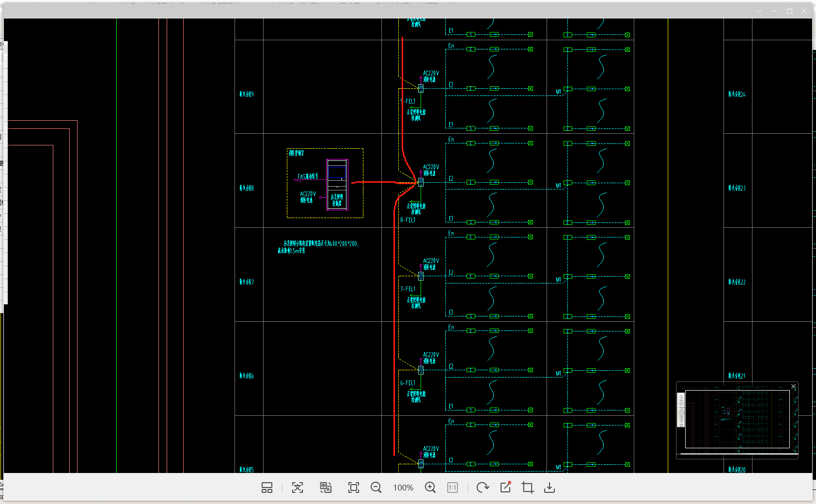This screenshot has width=816, height=504.
Task: Activate the crop tool
Action: 528,488
